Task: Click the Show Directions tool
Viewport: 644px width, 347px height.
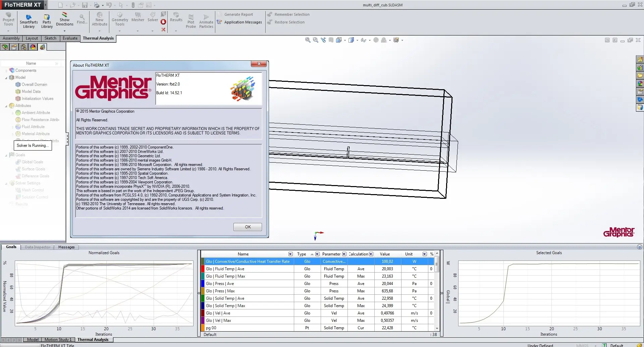Action: [64, 19]
